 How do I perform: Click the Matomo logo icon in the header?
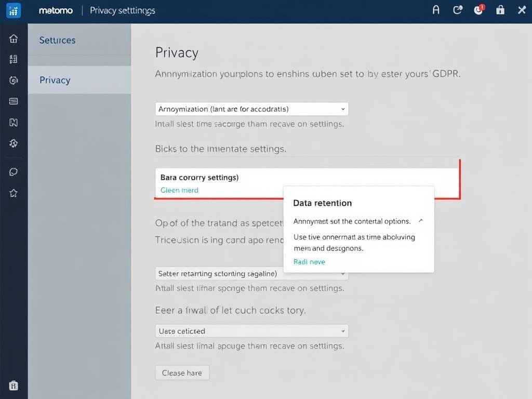[14, 10]
